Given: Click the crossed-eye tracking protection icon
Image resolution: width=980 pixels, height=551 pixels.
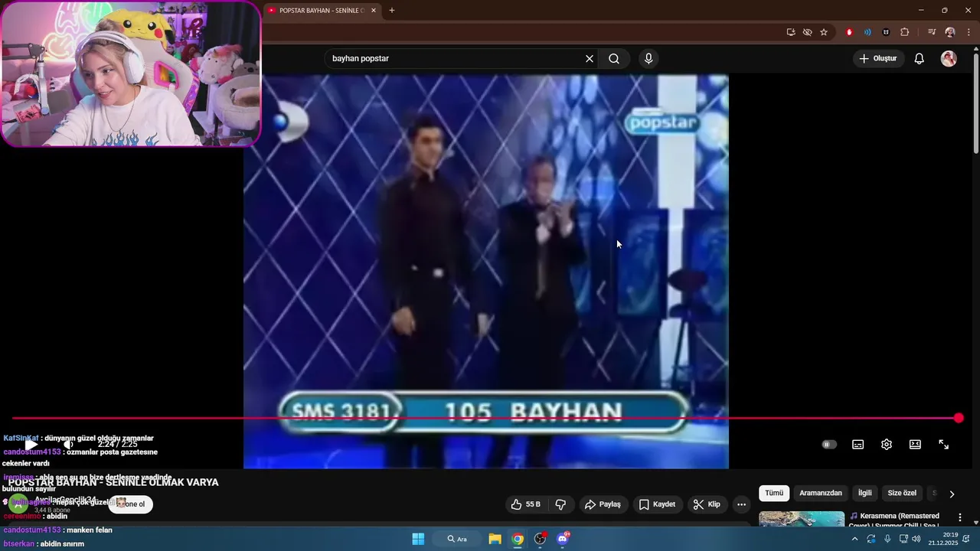Looking at the screenshot, I should click(807, 32).
